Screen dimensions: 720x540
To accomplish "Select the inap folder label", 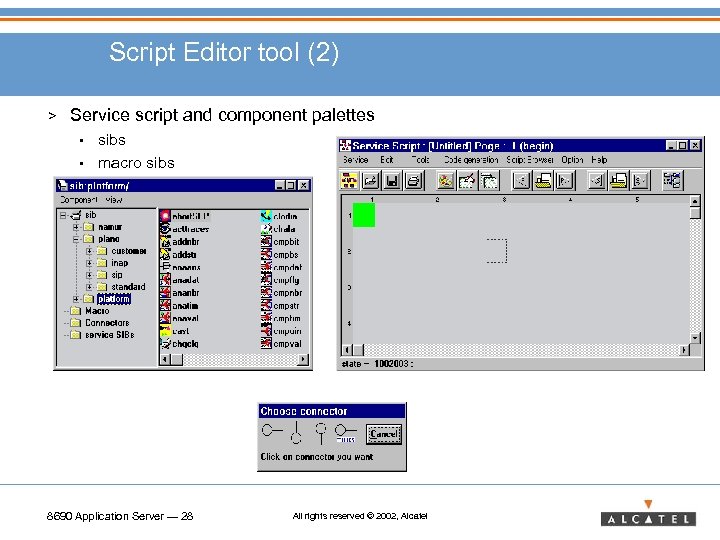I will tap(119, 263).
